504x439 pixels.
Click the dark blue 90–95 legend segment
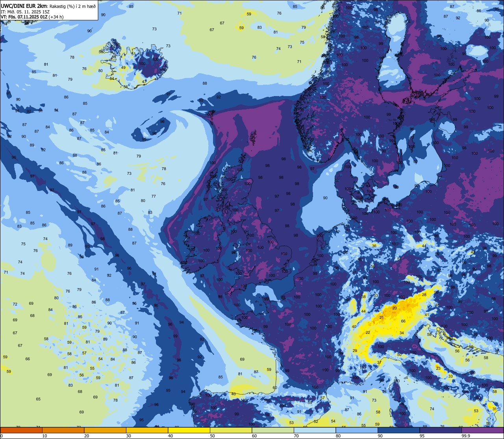pos(399,430)
